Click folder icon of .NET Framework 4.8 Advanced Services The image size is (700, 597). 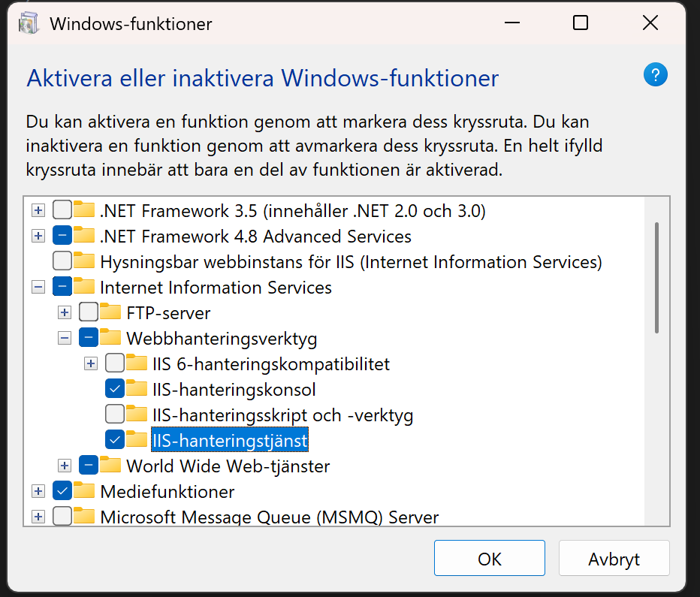click(x=84, y=236)
